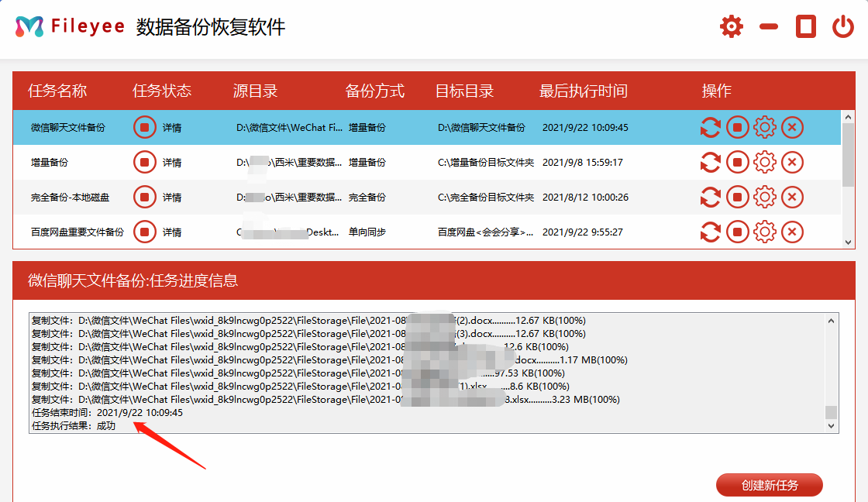This screenshot has width=868, height=502.
Task: Open settings for 百度网盘重要文件备份 task
Action: pos(765,232)
